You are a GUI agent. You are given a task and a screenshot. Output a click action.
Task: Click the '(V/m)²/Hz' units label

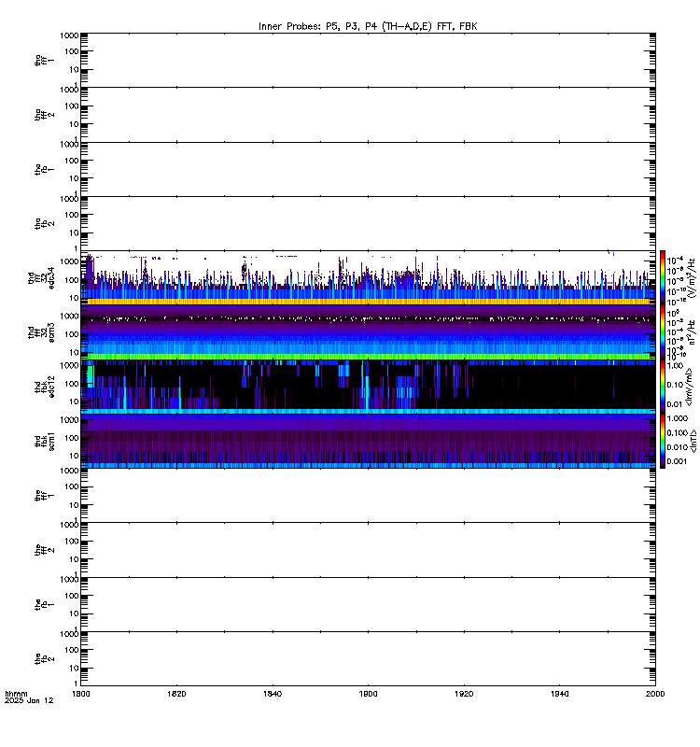[692, 277]
